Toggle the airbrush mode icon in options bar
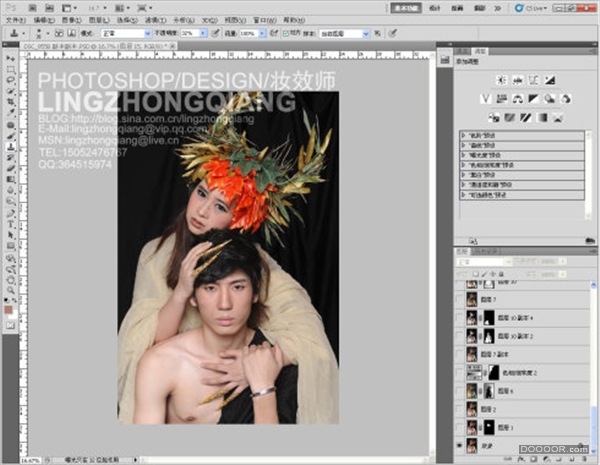The image size is (600, 465). (x=274, y=33)
